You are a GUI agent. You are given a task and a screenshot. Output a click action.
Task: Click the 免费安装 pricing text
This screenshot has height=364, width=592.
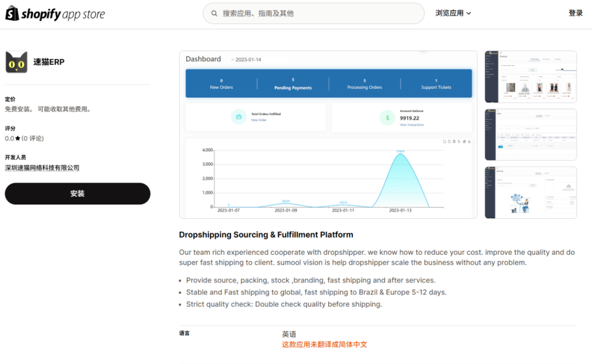[x=48, y=109]
